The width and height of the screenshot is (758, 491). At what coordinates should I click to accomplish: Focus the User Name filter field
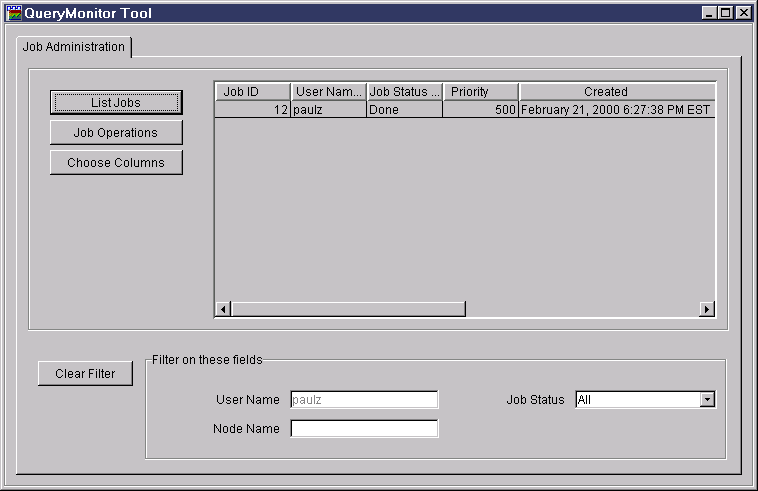click(x=364, y=400)
